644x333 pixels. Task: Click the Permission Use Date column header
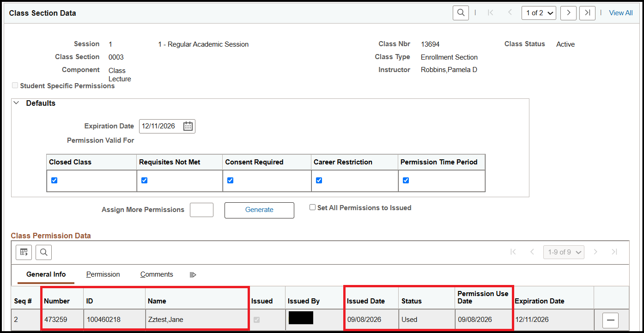coord(483,297)
